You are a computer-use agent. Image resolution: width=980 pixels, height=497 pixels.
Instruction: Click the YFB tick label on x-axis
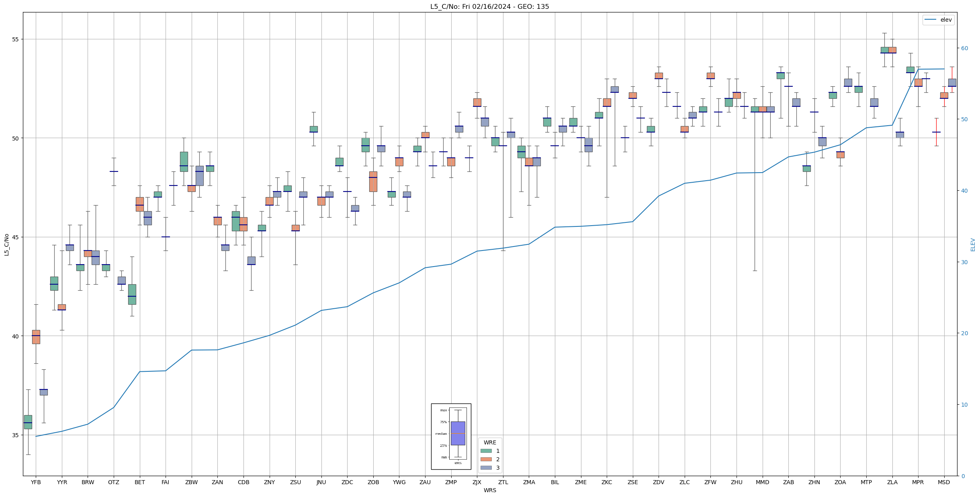[x=36, y=482]
